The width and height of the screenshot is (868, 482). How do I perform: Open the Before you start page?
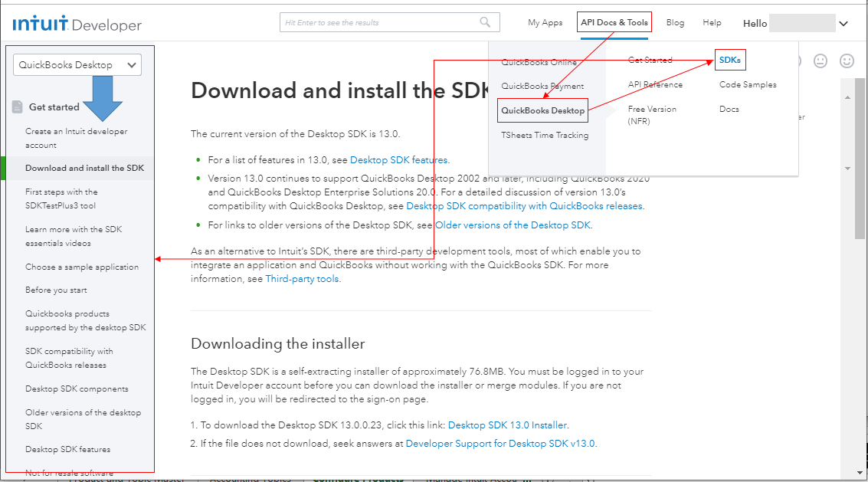[56, 290]
